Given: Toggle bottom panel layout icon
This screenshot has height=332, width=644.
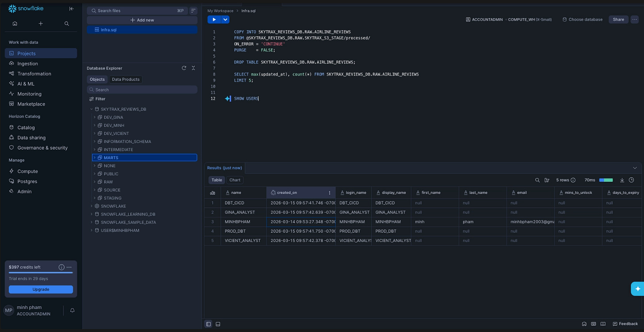Looking at the screenshot, I should coord(218,324).
